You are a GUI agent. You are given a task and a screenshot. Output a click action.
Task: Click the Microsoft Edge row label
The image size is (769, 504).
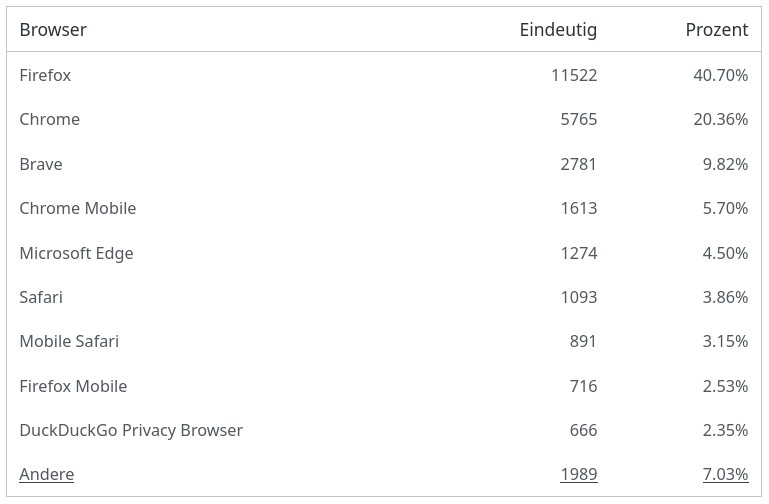click(76, 253)
